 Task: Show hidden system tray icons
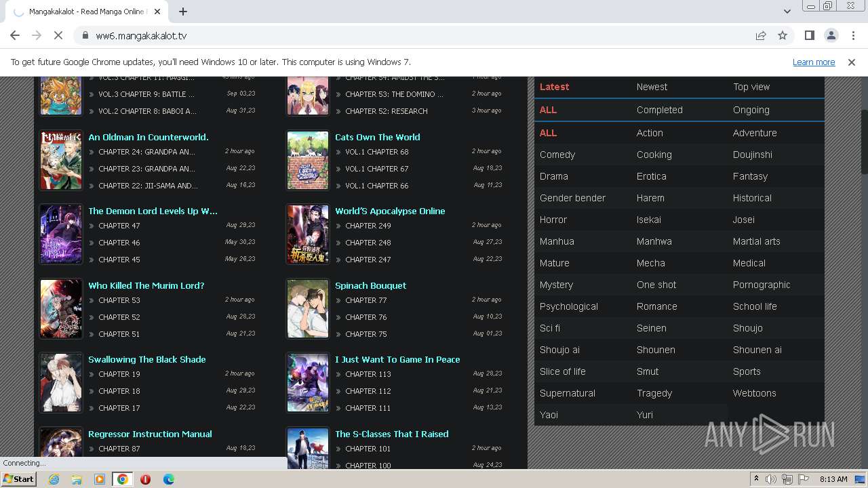pyautogui.click(x=756, y=479)
